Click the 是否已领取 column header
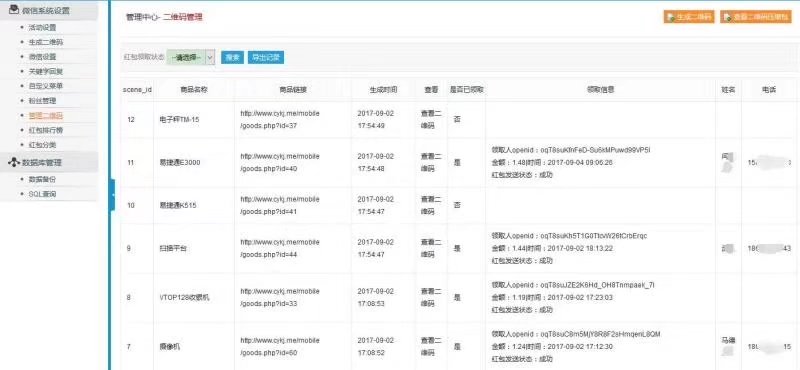800x370 pixels. (x=466, y=89)
